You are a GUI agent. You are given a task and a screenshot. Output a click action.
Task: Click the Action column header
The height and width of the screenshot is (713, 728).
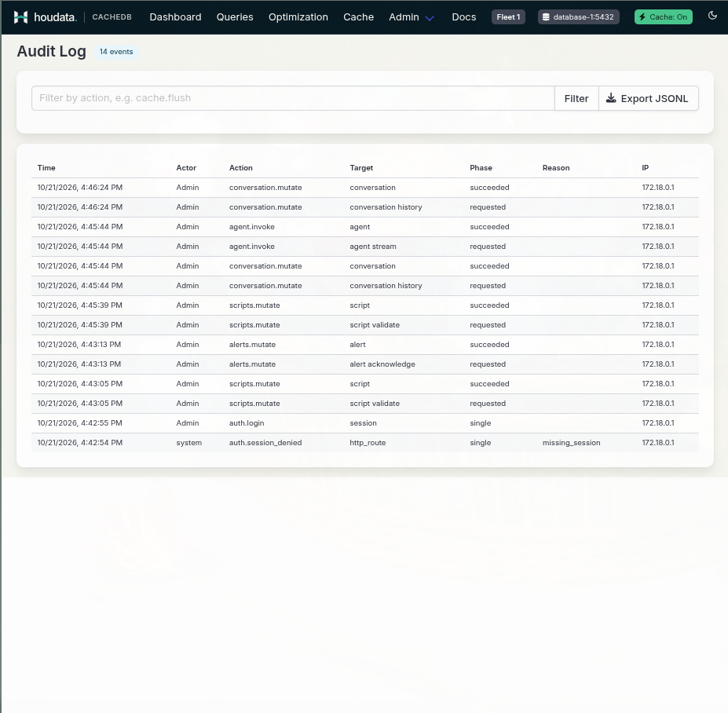pos(241,168)
